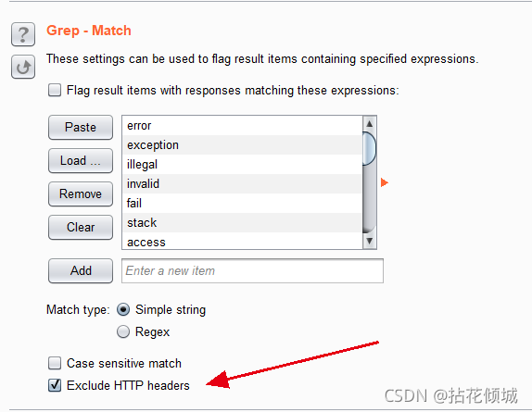This screenshot has width=532, height=412.
Task: Click the expression list scrollbar thumb
Action: tap(370, 148)
